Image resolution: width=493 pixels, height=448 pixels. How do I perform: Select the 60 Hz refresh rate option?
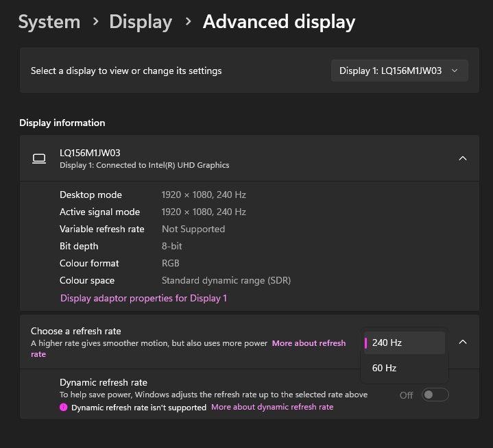pos(405,368)
